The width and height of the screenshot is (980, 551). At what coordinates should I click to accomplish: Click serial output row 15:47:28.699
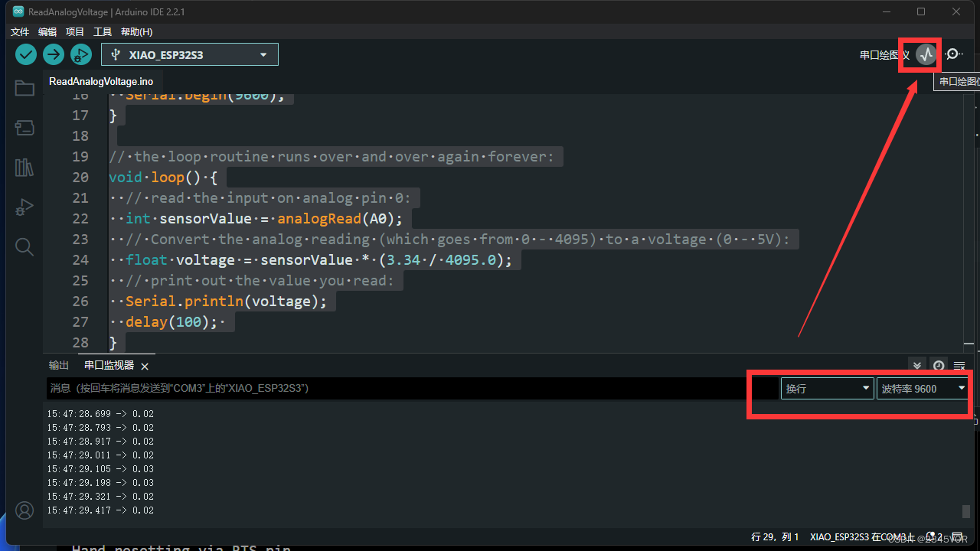click(100, 414)
